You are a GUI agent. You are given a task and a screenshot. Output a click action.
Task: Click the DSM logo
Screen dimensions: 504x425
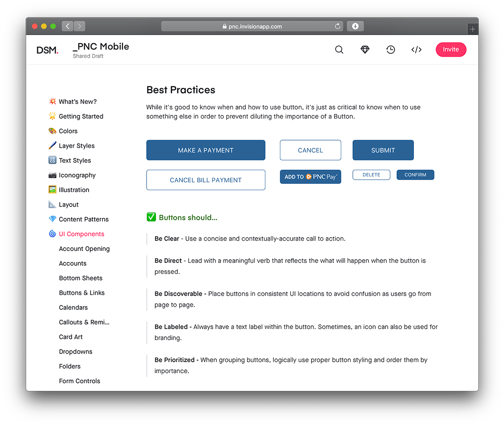pyautogui.click(x=47, y=50)
